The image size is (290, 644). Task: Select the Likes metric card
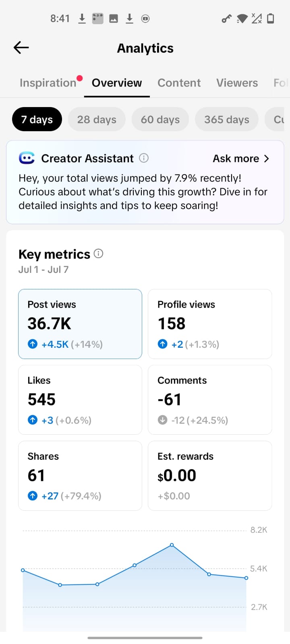[x=80, y=400]
